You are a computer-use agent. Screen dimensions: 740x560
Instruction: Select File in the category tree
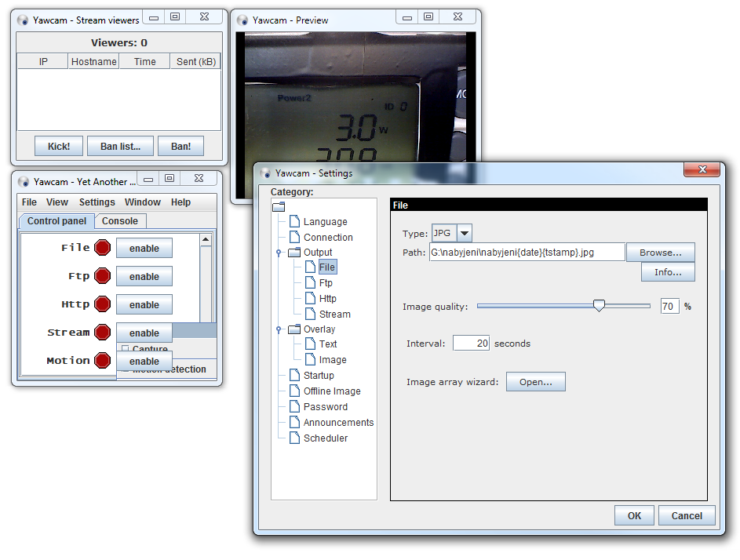coord(327,267)
